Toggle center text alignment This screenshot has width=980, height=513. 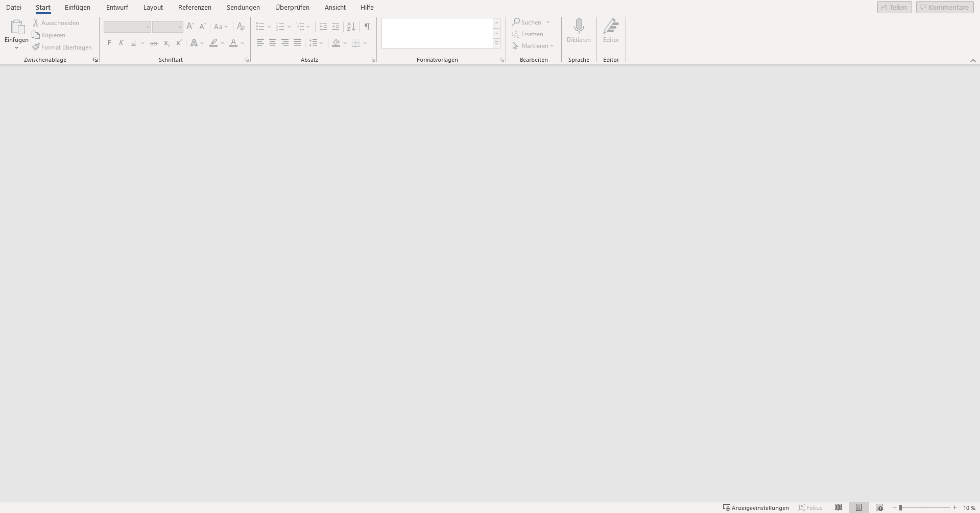[272, 43]
